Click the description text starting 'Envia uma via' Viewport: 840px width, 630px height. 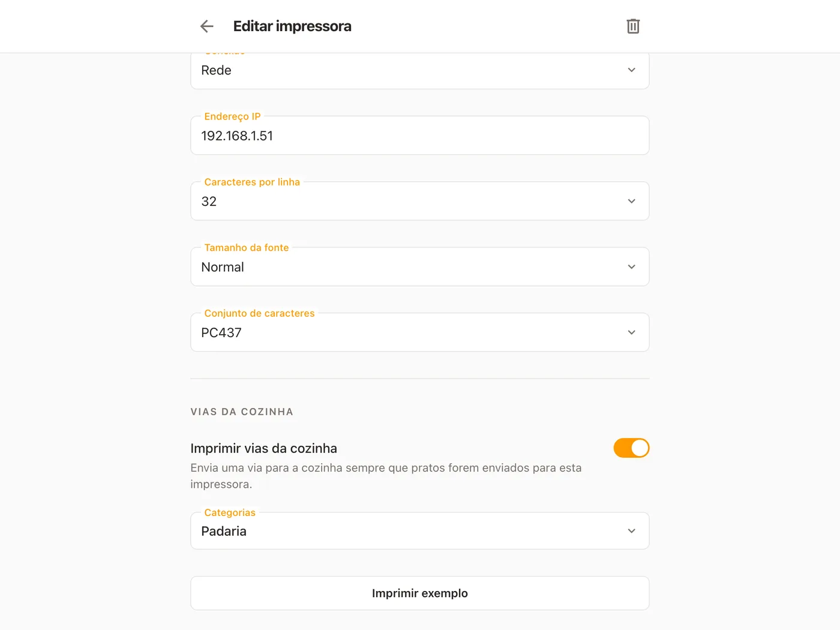click(x=386, y=476)
